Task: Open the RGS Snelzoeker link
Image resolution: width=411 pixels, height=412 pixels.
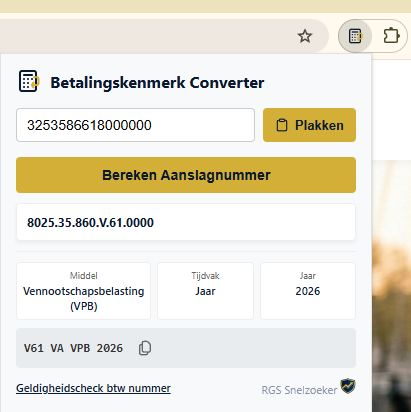Action: point(299,390)
